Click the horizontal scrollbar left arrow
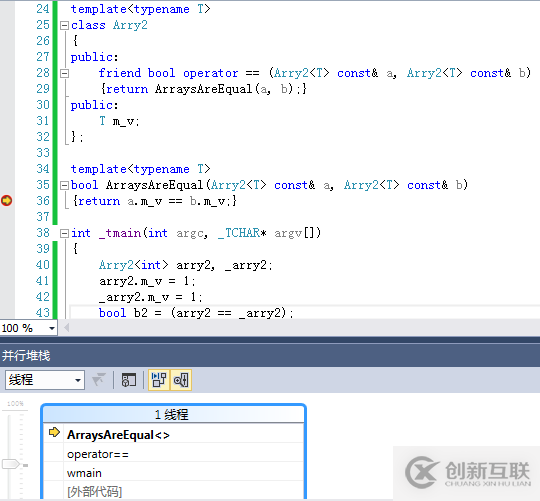 pyautogui.click(x=66, y=328)
